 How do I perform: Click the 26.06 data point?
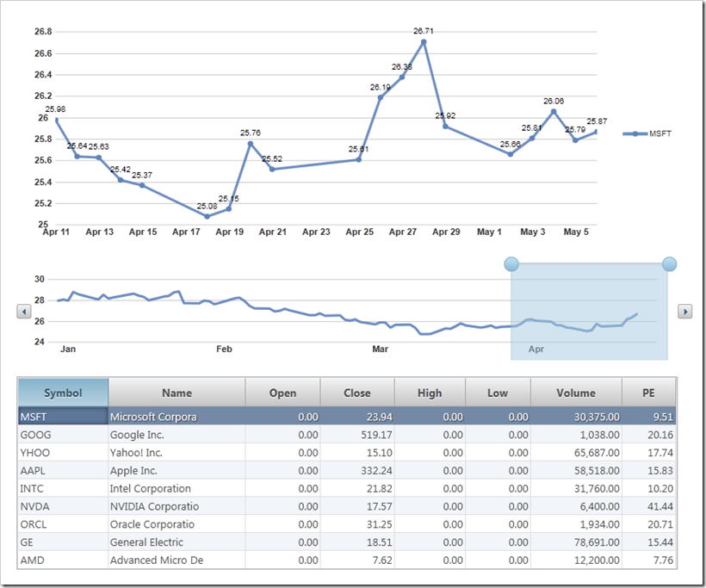point(554,111)
